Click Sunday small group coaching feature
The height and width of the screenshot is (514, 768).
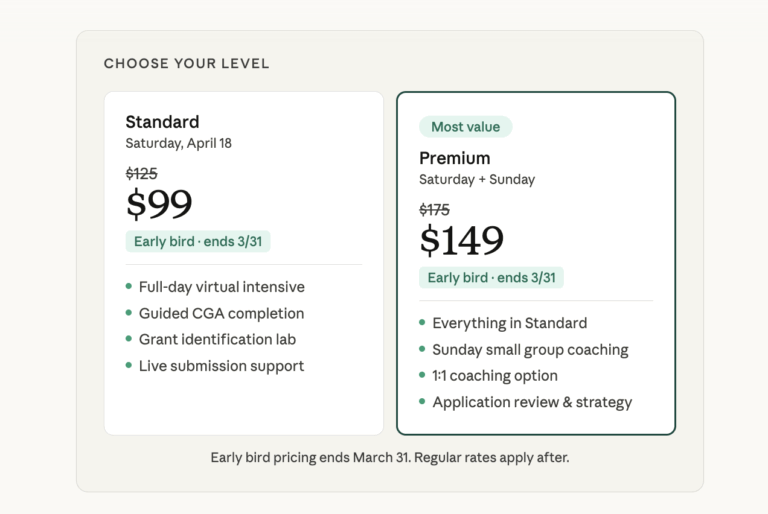[x=530, y=350]
